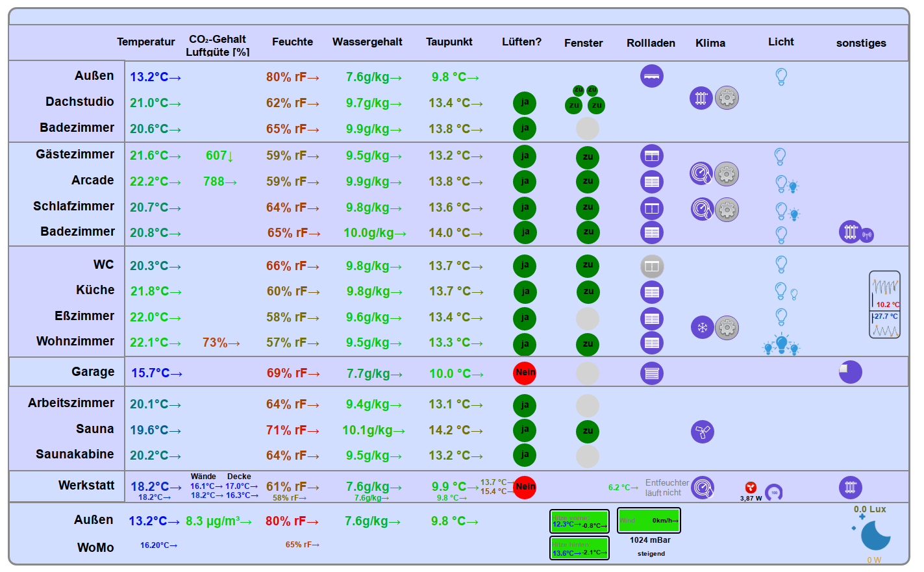Image resolution: width=924 pixels, height=572 pixels.
Task: Click the Rollladen column header
Action: coord(651,43)
